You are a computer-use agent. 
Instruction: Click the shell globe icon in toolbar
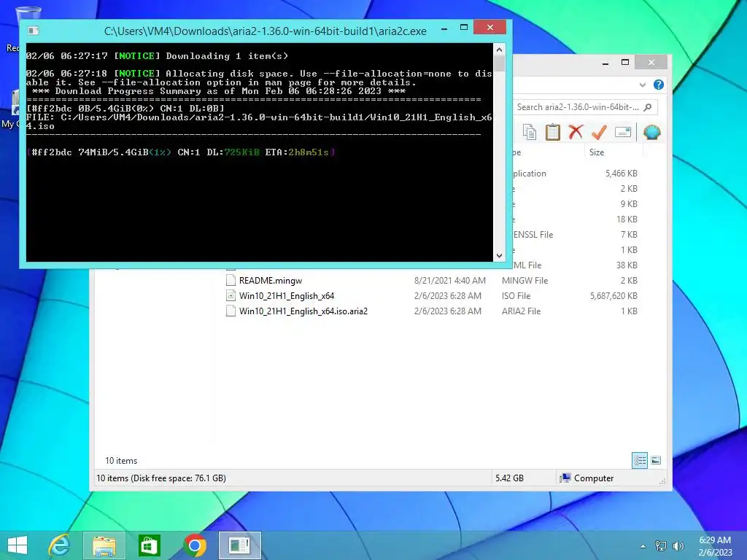coord(651,132)
